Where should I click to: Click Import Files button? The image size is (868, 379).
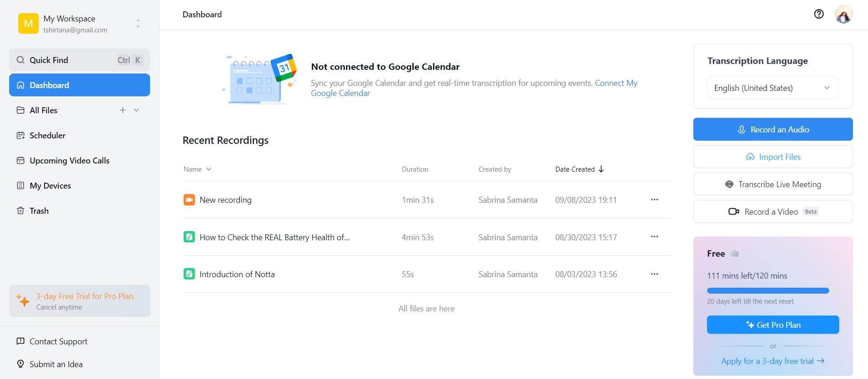(x=773, y=157)
